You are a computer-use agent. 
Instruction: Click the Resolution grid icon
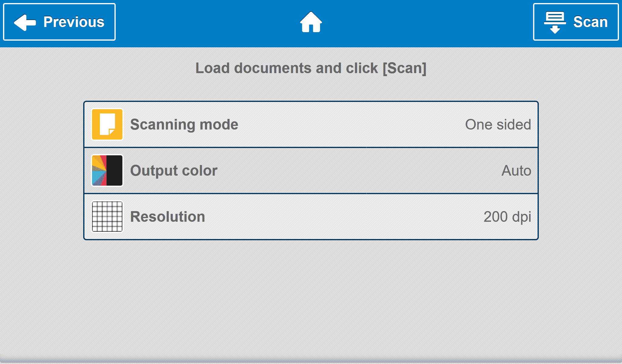pyautogui.click(x=107, y=217)
